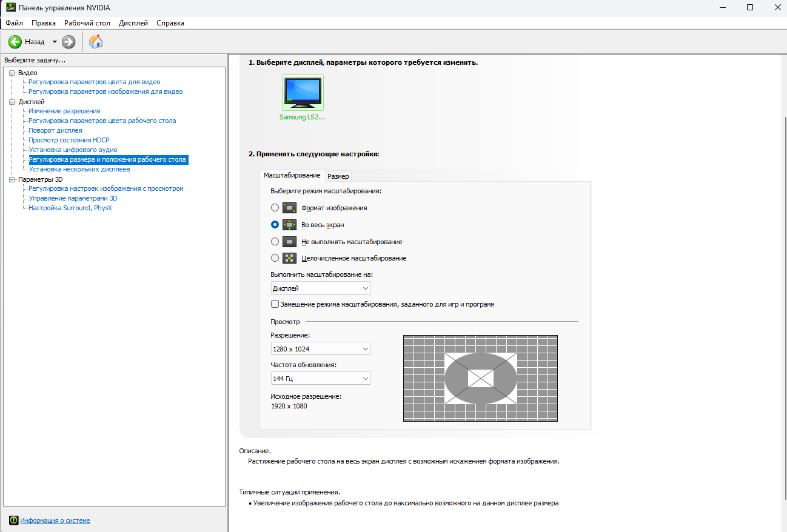Click the Forward arrow icon
The height and width of the screenshot is (532, 787).
pyautogui.click(x=69, y=42)
